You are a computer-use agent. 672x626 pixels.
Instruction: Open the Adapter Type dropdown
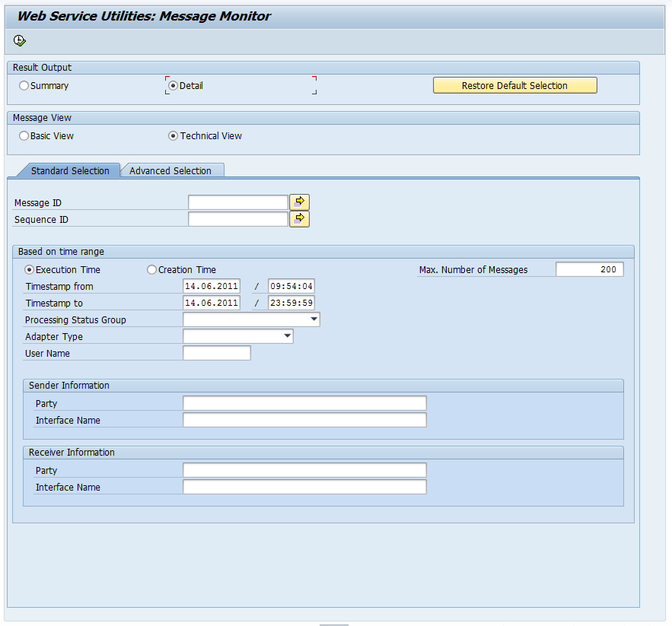[x=288, y=336]
